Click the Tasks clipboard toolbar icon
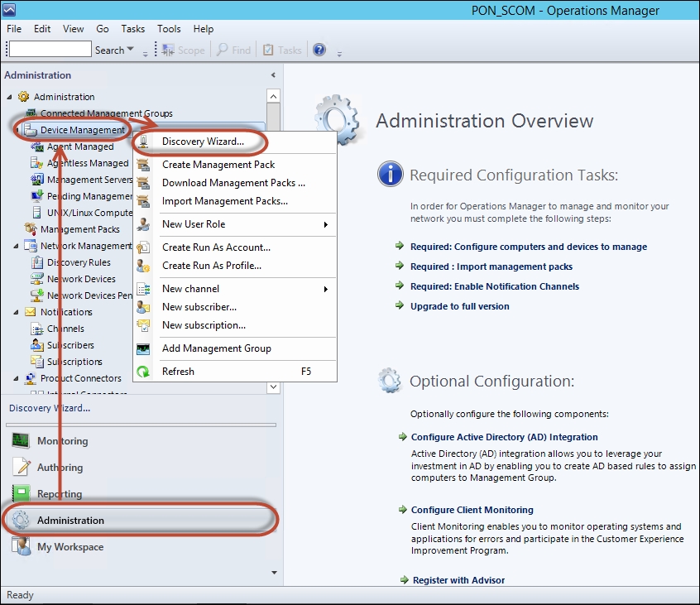 (x=268, y=50)
